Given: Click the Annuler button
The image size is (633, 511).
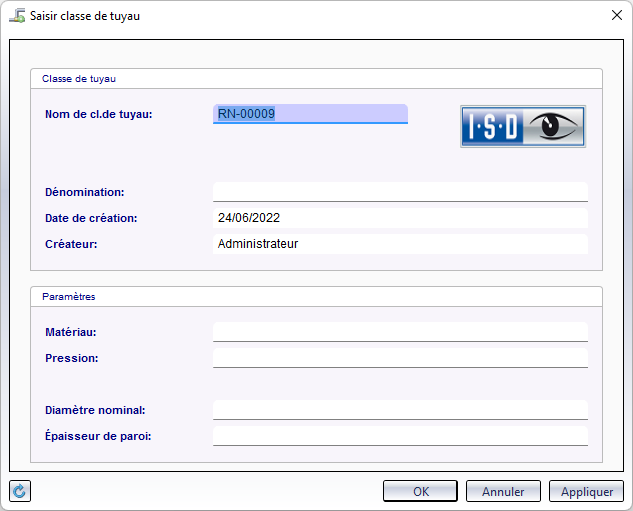Looking at the screenshot, I should [x=503, y=491].
